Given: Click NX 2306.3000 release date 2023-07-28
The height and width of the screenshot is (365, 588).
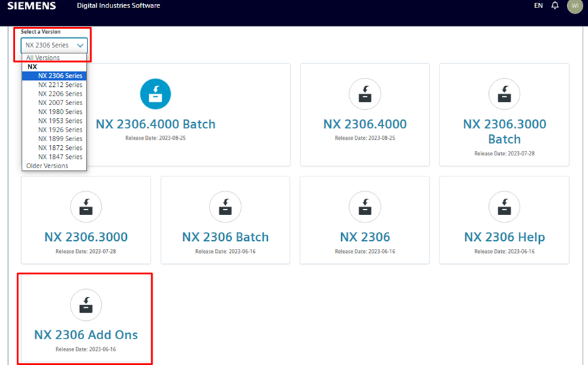Looking at the screenshot, I should click(x=86, y=251).
